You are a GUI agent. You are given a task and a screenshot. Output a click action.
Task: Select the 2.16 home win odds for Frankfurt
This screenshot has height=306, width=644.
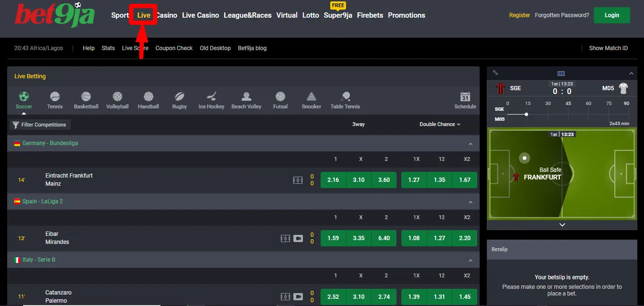(x=333, y=179)
